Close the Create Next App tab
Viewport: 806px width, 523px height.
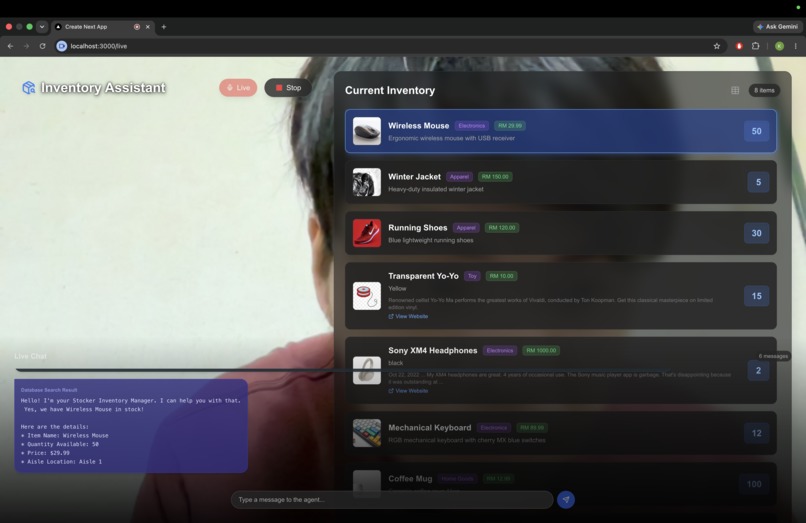pos(148,27)
